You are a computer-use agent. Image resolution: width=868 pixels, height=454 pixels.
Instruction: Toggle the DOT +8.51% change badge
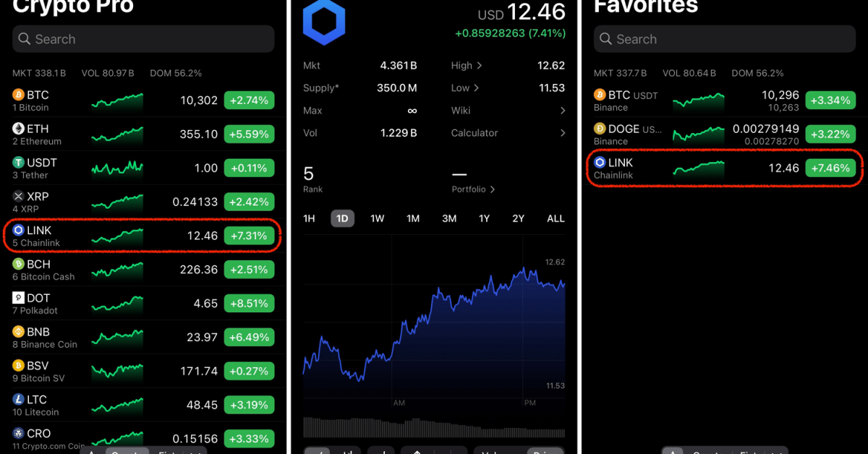pyautogui.click(x=250, y=304)
